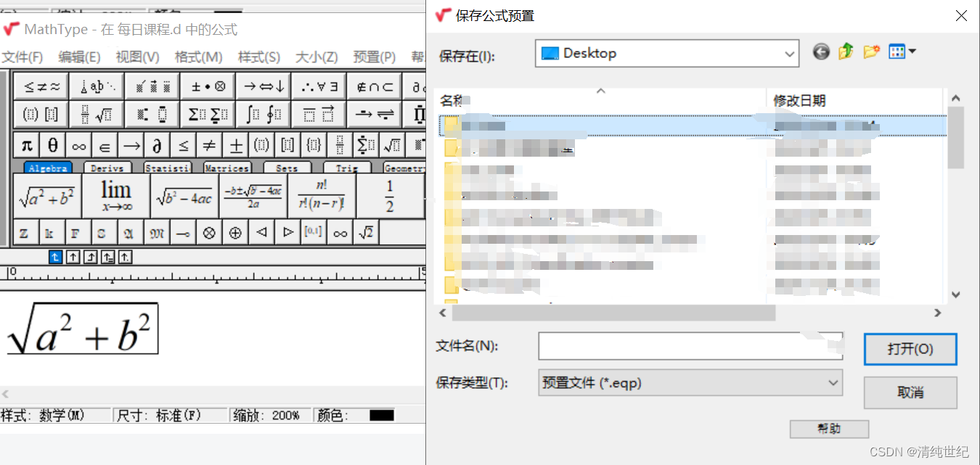Click the color swatch in status bar
The width and height of the screenshot is (980, 465).
tap(381, 416)
